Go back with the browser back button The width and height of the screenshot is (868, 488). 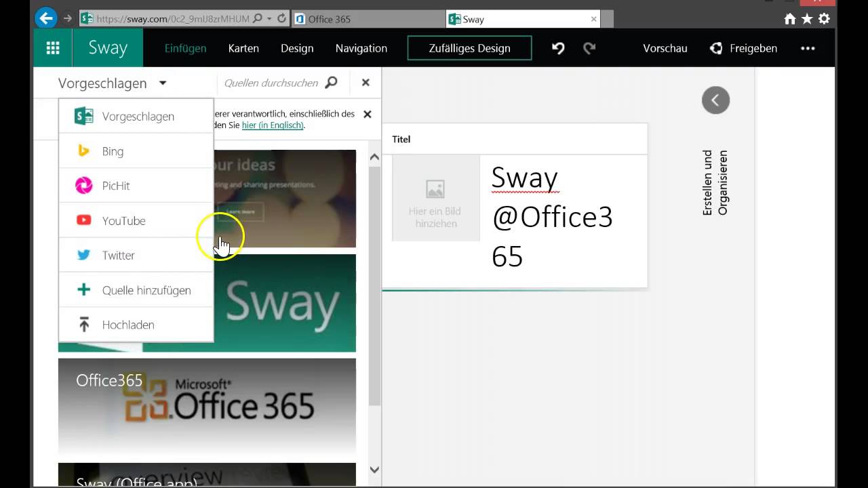46,18
